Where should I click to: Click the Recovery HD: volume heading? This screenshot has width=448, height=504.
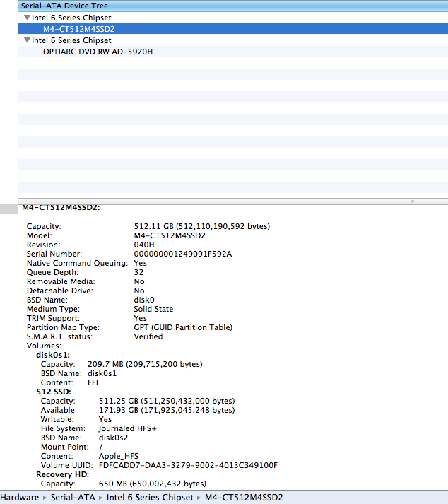click(63, 474)
